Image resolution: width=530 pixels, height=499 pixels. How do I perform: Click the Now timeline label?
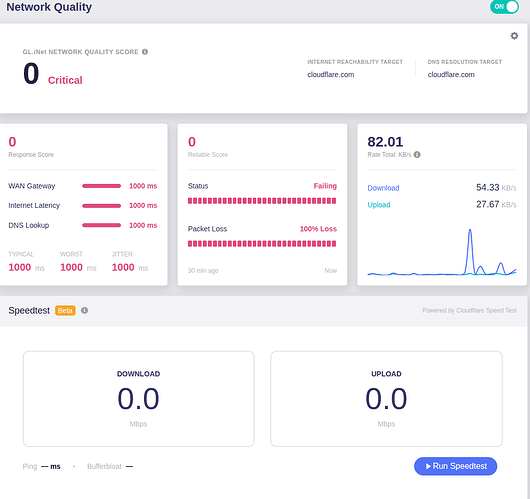pyautogui.click(x=331, y=270)
